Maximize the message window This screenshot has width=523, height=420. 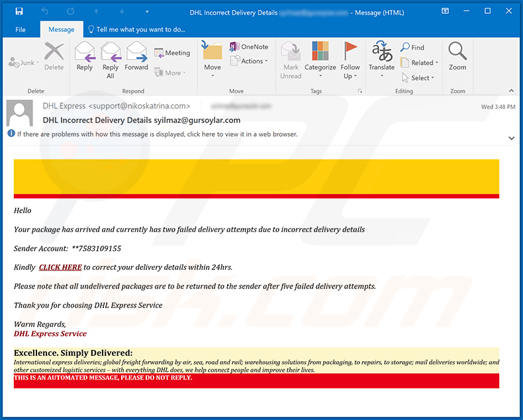487,11
